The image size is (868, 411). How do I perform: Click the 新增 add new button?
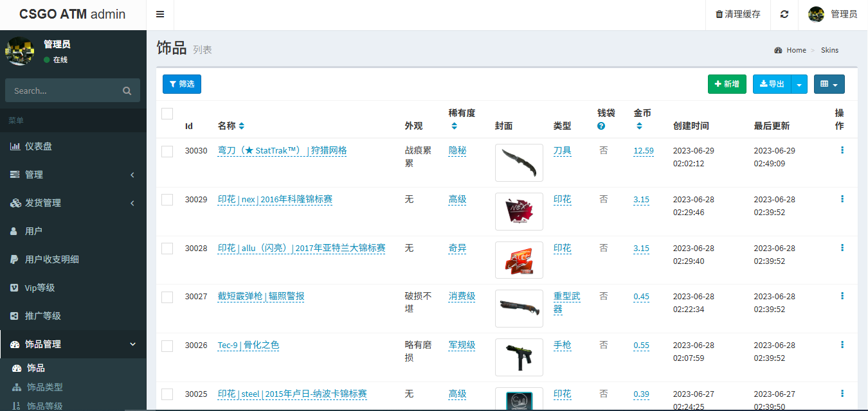(x=727, y=84)
